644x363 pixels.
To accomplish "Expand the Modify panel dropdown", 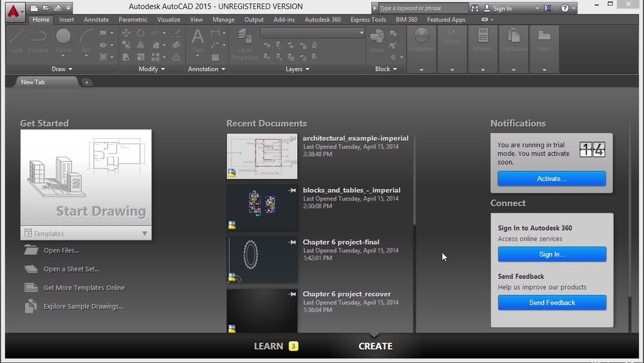I will (x=152, y=69).
